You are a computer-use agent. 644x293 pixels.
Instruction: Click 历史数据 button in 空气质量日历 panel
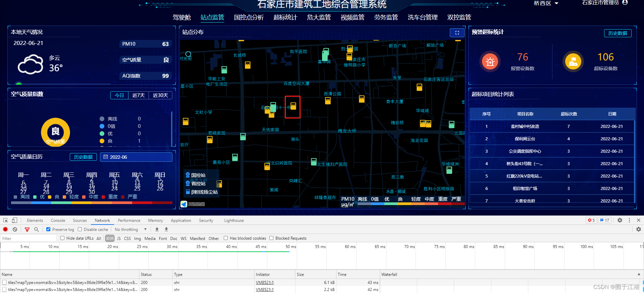[83, 157]
